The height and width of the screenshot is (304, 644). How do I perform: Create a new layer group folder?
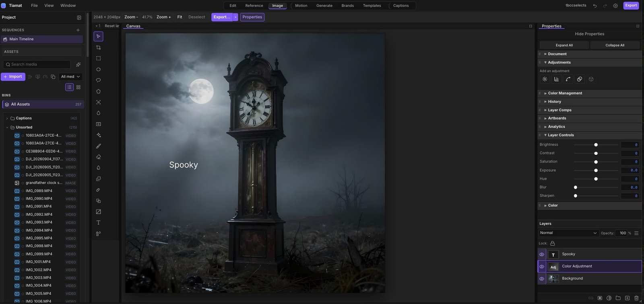pyautogui.click(x=618, y=298)
